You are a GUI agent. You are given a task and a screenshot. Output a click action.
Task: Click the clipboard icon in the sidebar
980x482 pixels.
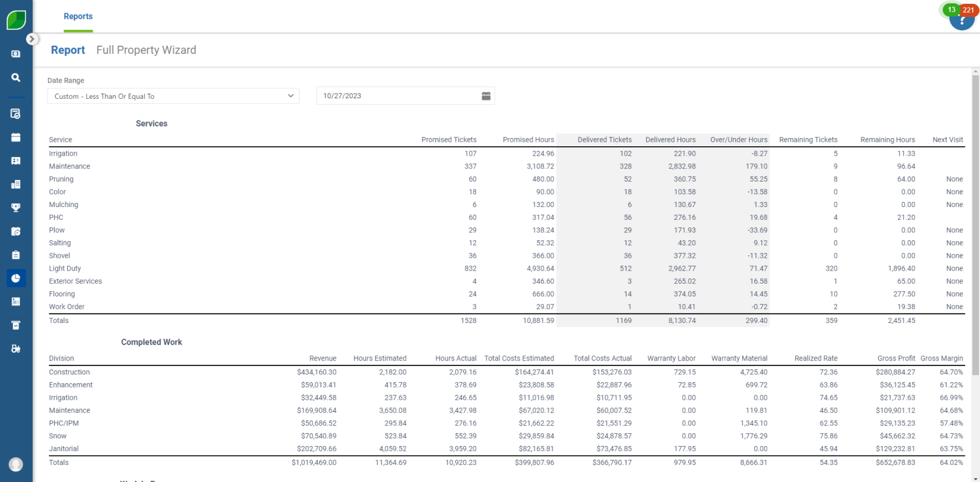click(16, 255)
